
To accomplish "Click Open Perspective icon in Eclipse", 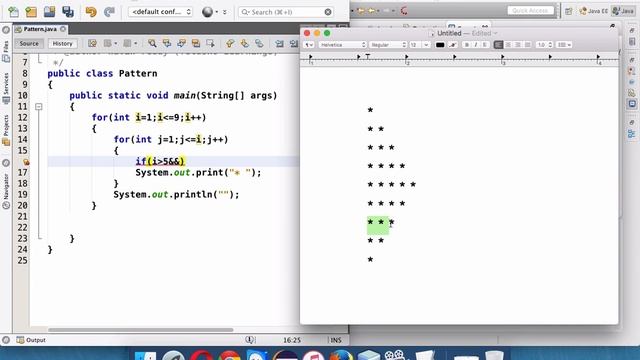I will point(569,11).
